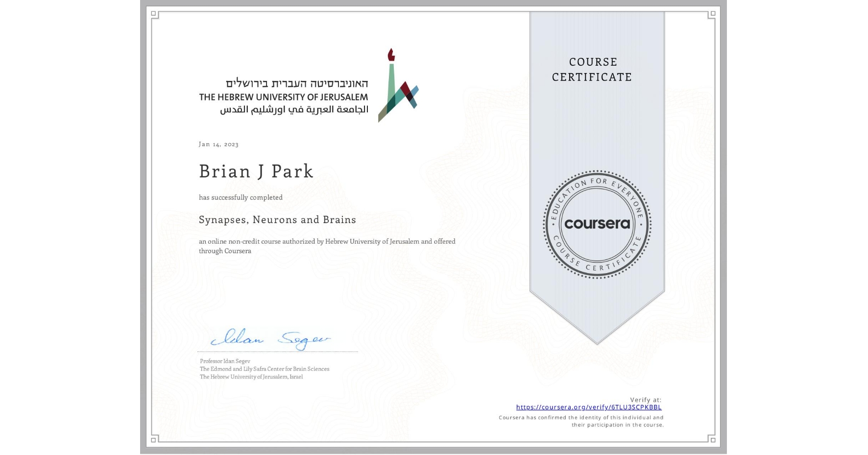The height and width of the screenshot is (455, 868).
Task: Click the Hebrew University of Jerusalem torch logo
Action: (x=397, y=86)
